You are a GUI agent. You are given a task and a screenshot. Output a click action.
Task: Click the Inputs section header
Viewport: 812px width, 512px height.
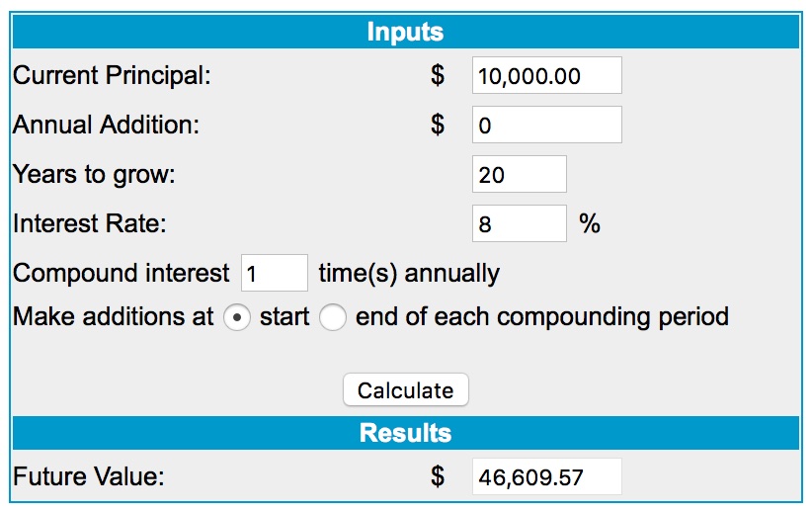tap(405, 32)
